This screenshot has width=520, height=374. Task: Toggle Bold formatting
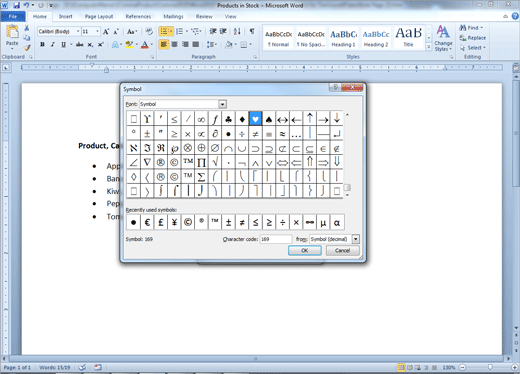click(42, 44)
